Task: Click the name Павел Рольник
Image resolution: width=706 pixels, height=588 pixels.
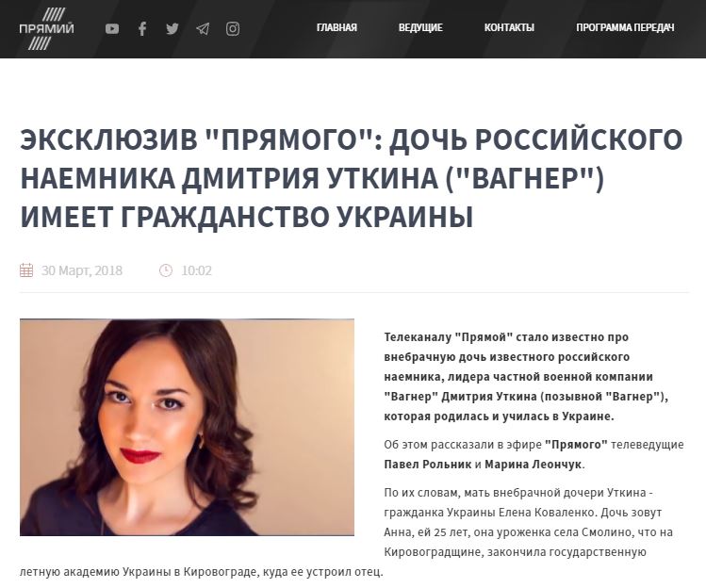Action: (x=428, y=465)
